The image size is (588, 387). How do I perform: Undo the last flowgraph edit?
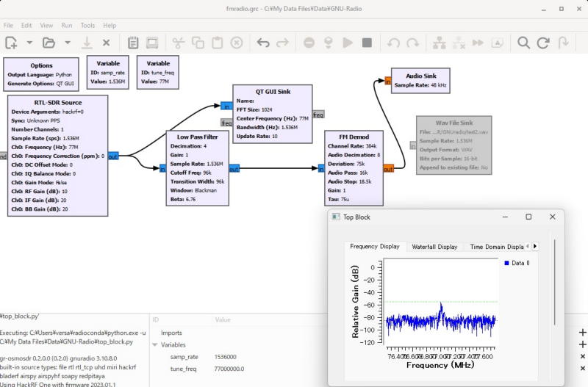coord(263,43)
